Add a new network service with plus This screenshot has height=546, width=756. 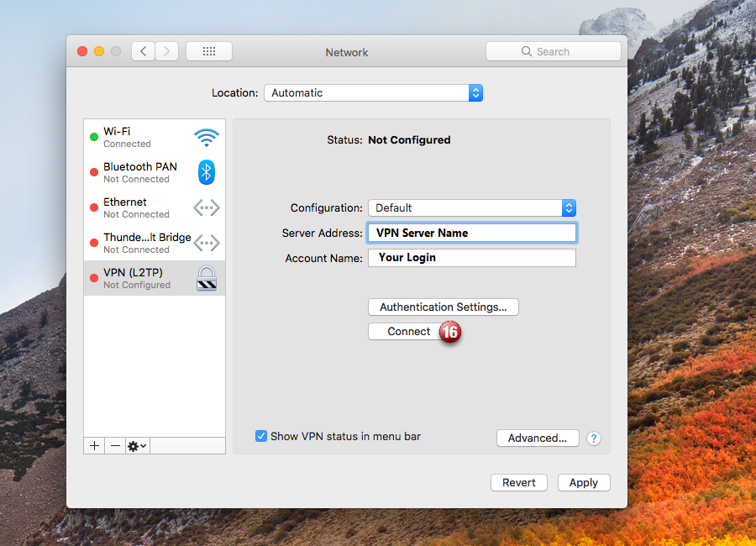94,446
